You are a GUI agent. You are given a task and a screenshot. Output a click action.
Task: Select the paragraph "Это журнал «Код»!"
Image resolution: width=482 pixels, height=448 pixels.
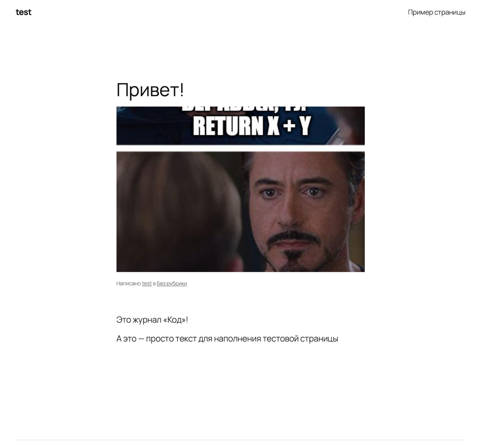152,319
